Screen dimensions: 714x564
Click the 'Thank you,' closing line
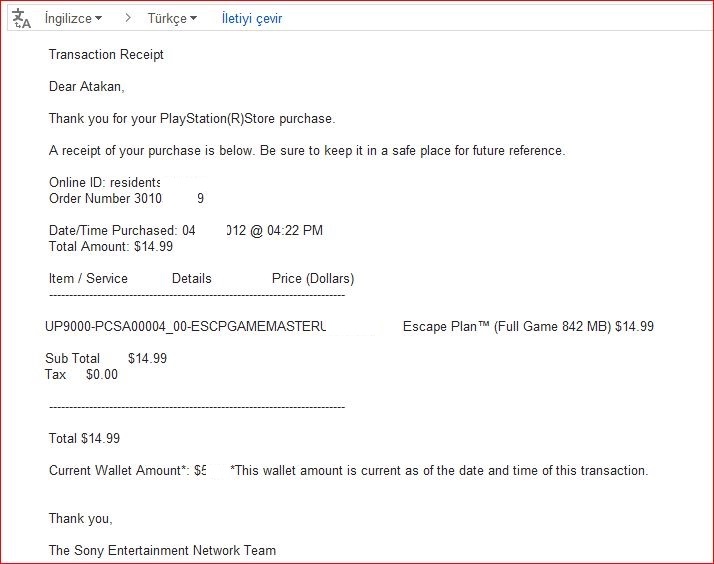click(81, 518)
